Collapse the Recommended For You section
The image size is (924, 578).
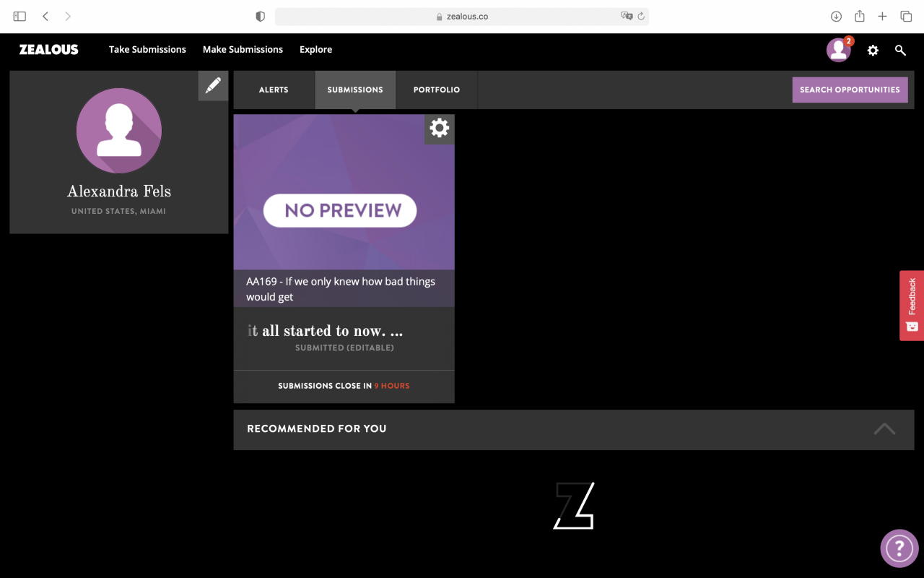click(x=884, y=429)
